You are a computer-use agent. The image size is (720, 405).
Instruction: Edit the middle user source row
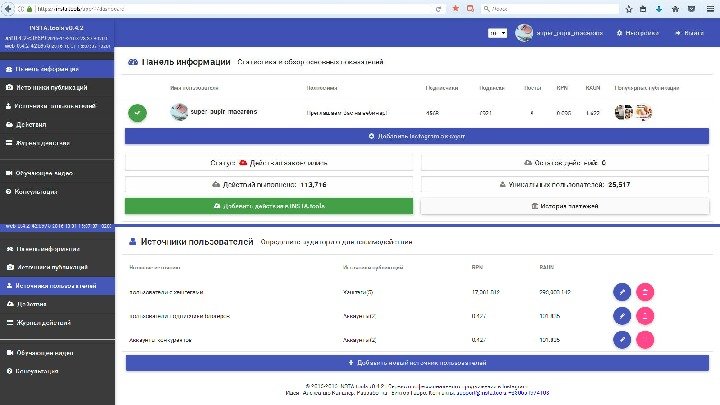622,316
